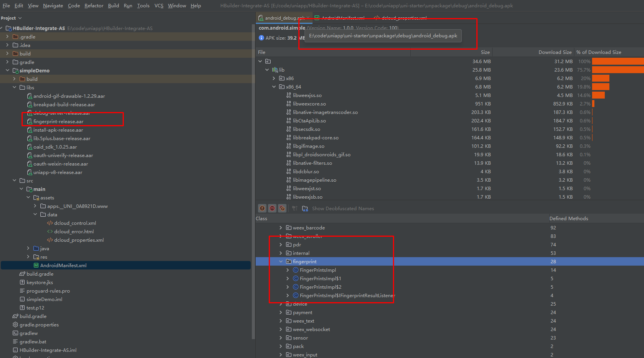
Task: Toggle show referenced fields and methods button
Action: coord(283,208)
